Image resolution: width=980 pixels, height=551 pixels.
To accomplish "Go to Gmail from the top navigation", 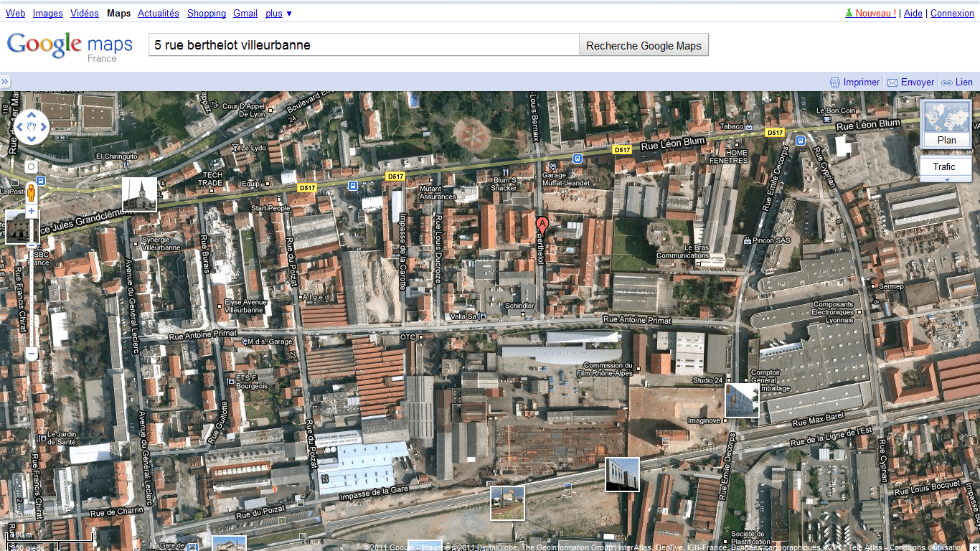I will pos(245,13).
